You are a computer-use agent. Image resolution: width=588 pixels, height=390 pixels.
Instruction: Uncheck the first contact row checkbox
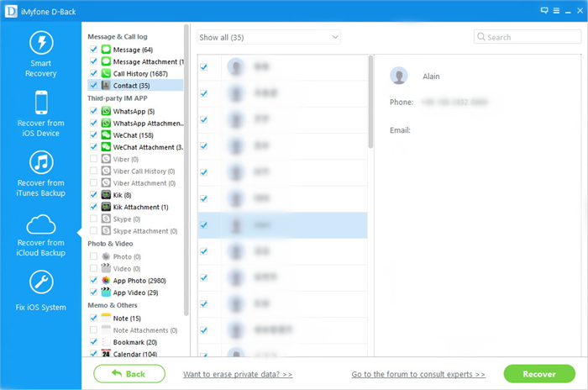[203, 67]
